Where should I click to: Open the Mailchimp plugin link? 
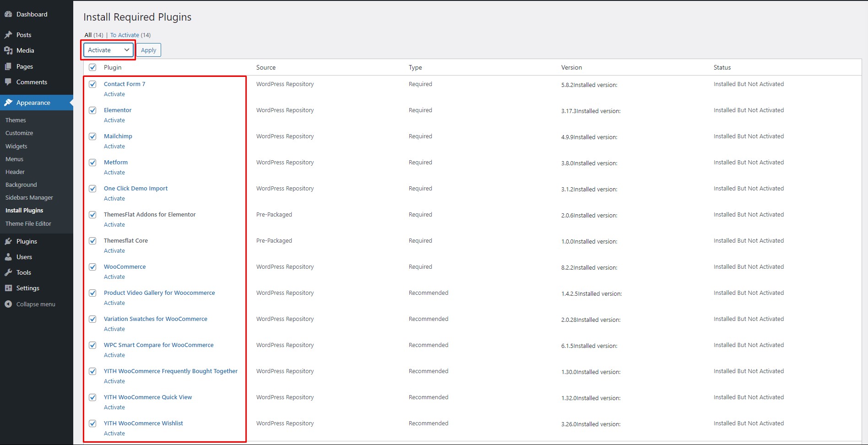[118, 136]
